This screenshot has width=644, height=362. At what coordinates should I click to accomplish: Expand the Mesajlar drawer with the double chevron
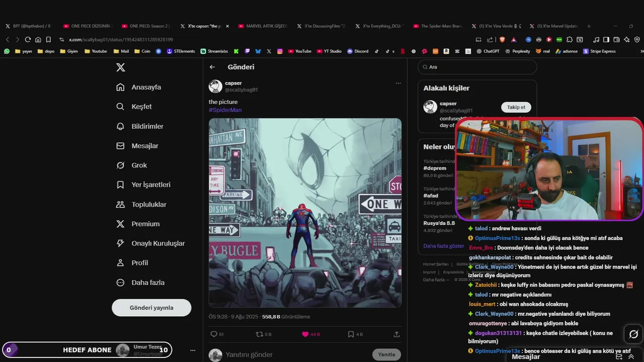(631, 356)
